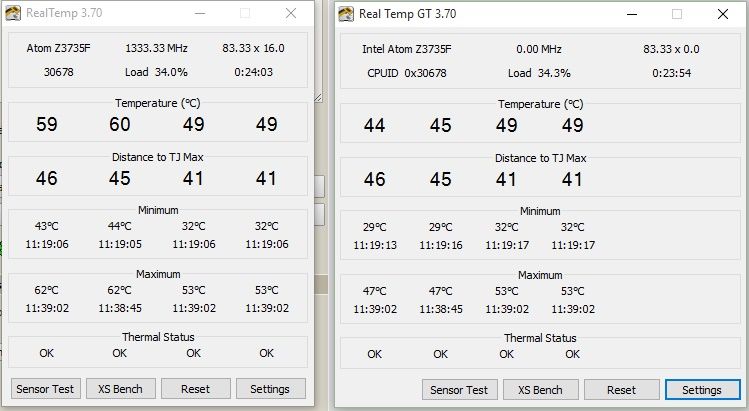Click the 0:24:03 uptime counter
Viewport: 749px width, 411px height.
[x=253, y=72]
